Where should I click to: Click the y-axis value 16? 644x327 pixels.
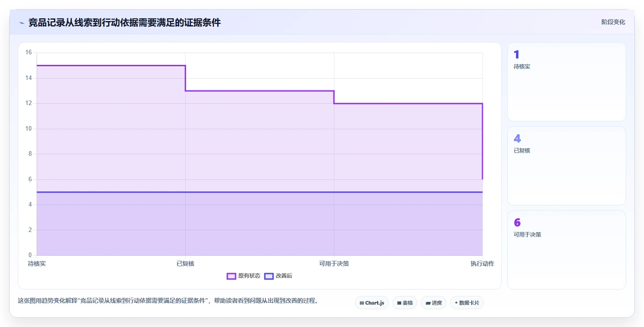(x=29, y=53)
